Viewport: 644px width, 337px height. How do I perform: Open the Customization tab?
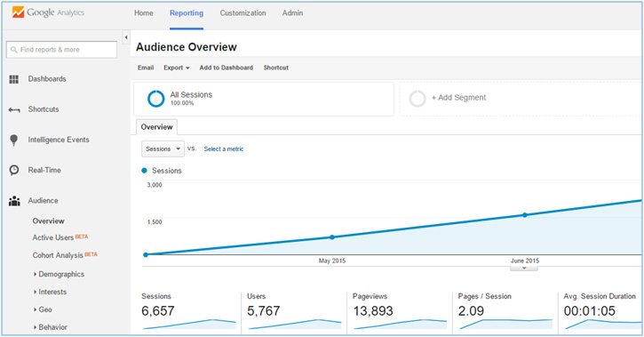click(242, 13)
